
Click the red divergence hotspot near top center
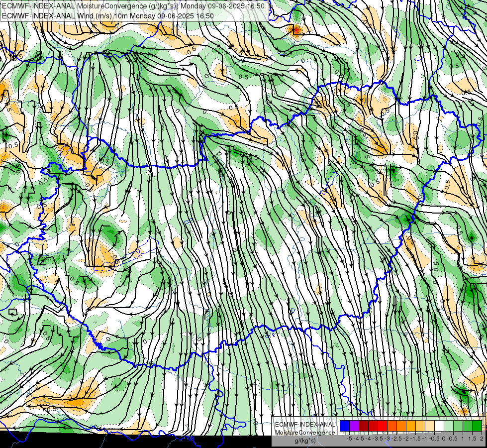point(296,30)
